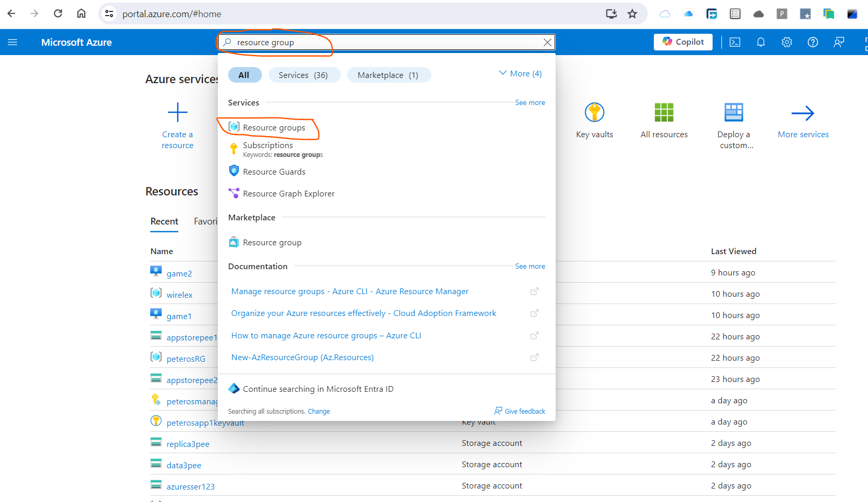
Task: Switch to the Recent resources tab
Action: tap(164, 221)
